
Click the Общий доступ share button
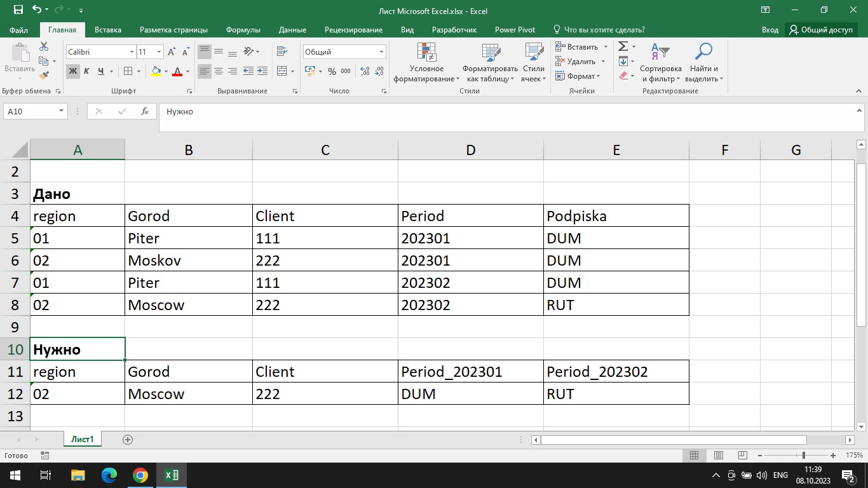click(821, 30)
